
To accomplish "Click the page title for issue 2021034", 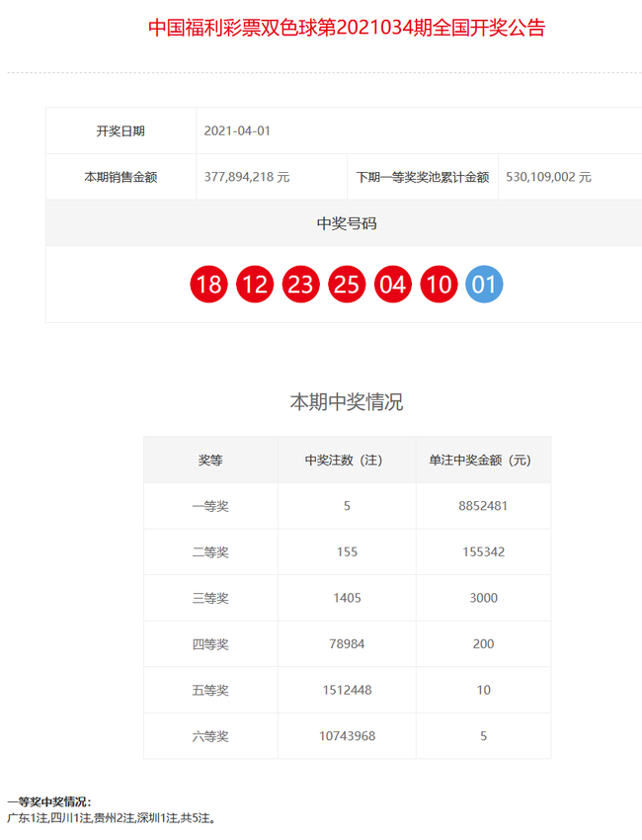I will tap(347, 28).
